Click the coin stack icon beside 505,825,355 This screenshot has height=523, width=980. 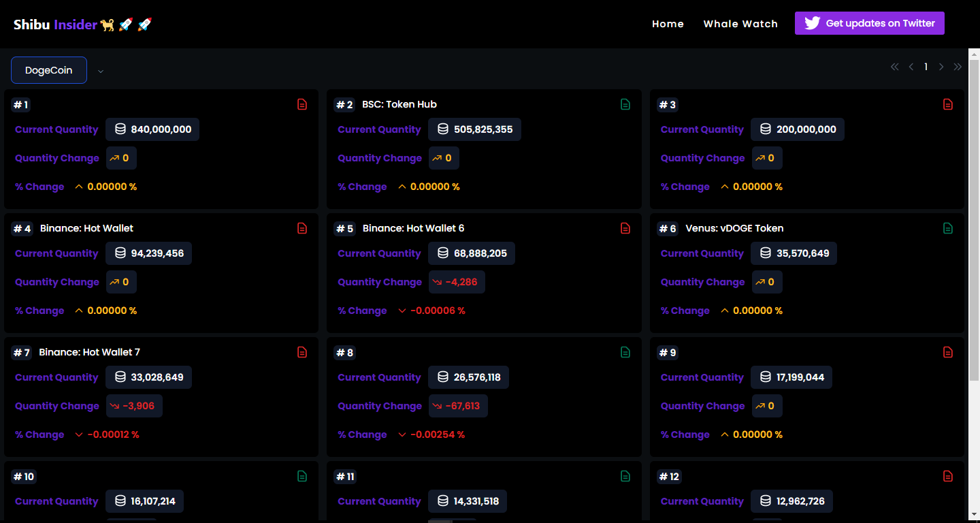(x=443, y=129)
